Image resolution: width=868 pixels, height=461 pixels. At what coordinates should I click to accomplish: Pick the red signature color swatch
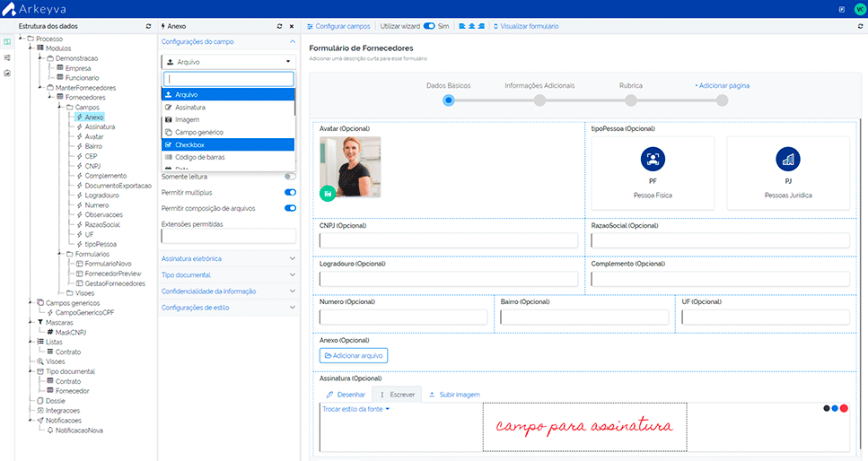pyautogui.click(x=844, y=408)
